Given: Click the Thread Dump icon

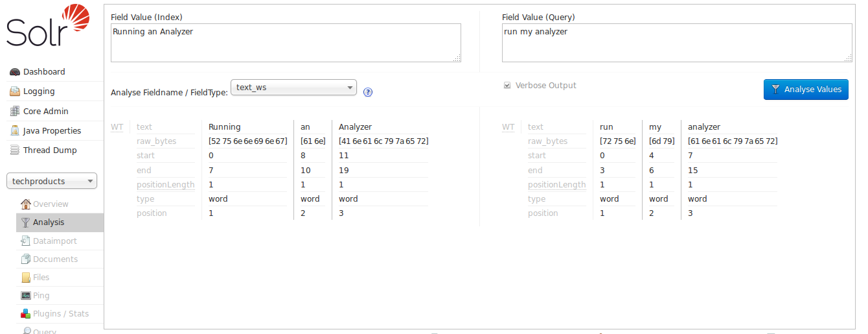Looking at the screenshot, I should [15, 150].
